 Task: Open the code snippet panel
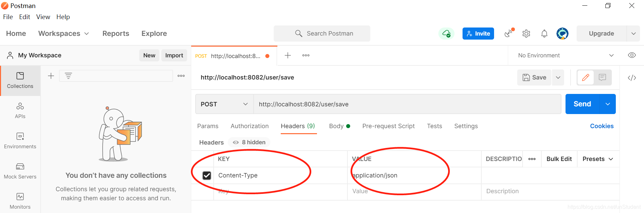point(632,78)
